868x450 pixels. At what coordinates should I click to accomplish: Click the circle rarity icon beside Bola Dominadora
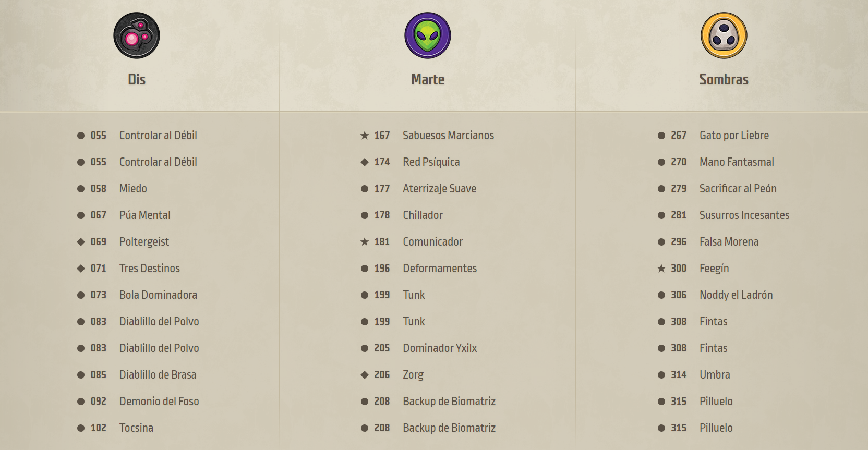tap(81, 295)
